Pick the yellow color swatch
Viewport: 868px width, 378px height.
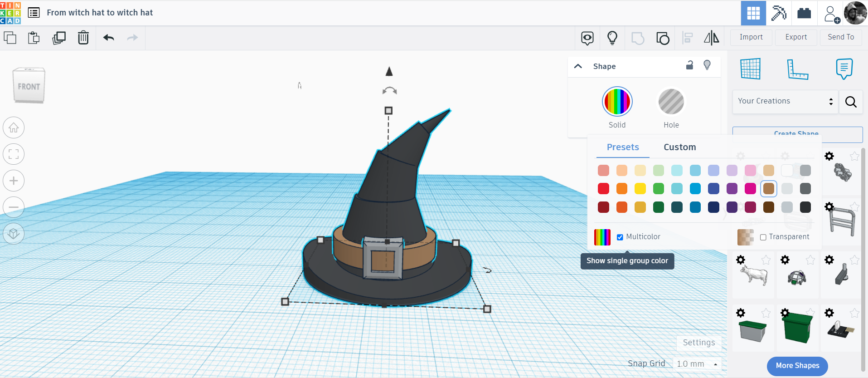[640, 189]
